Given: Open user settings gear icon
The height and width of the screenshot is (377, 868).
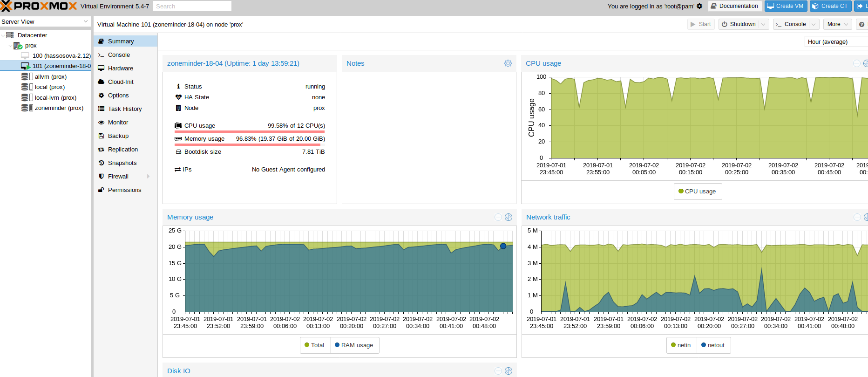Looking at the screenshot, I should (699, 6).
